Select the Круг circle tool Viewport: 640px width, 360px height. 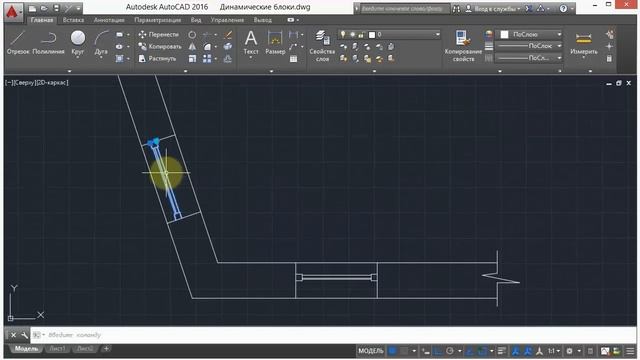tap(78, 43)
